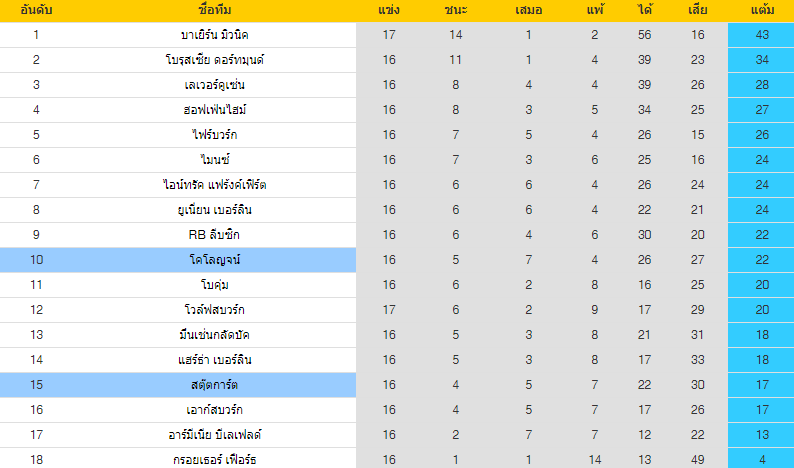Image resolution: width=794 pixels, height=468 pixels.
Task: Click the แข่ง column header
Action: coord(389,10)
